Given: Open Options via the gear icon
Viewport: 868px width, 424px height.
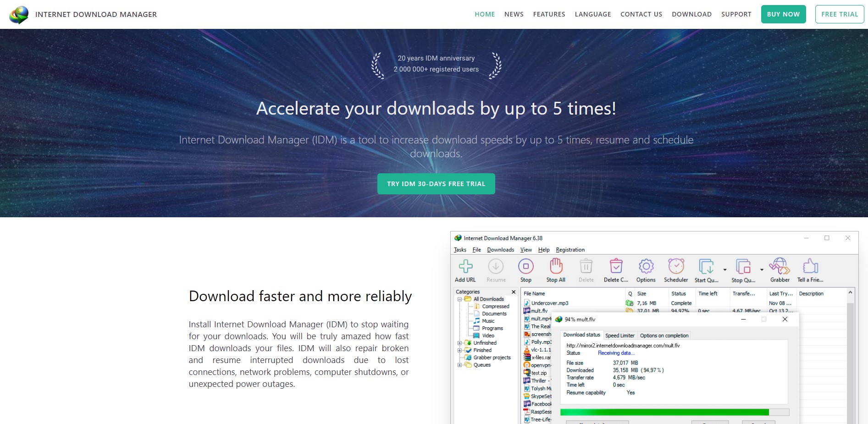Looking at the screenshot, I should click(646, 266).
